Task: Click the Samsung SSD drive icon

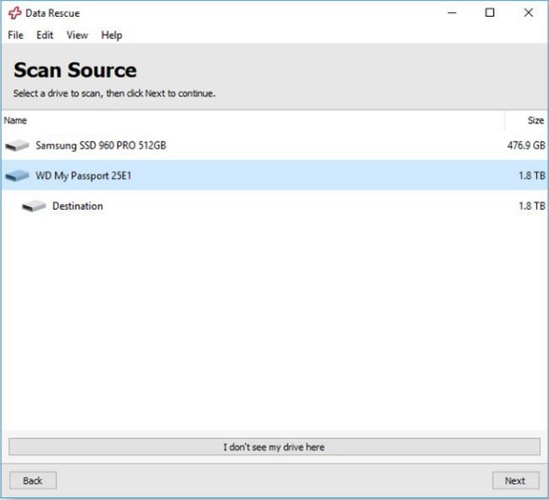Action: coord(17,145)
